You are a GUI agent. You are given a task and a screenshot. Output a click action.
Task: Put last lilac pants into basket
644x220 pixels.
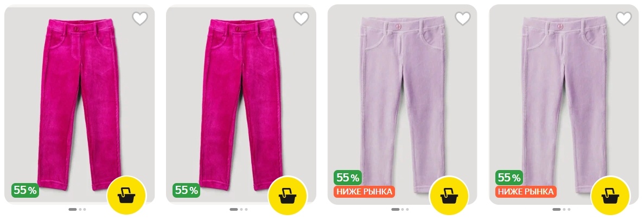coord(610,196)
